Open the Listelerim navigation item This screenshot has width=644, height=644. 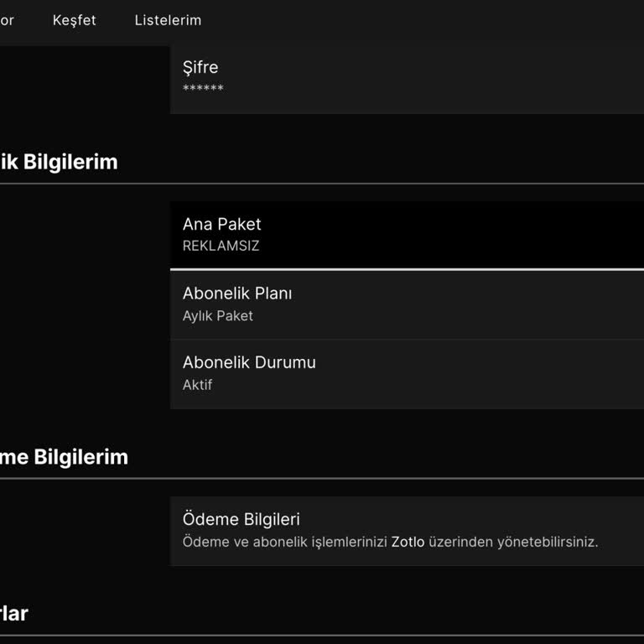point(168,20)
